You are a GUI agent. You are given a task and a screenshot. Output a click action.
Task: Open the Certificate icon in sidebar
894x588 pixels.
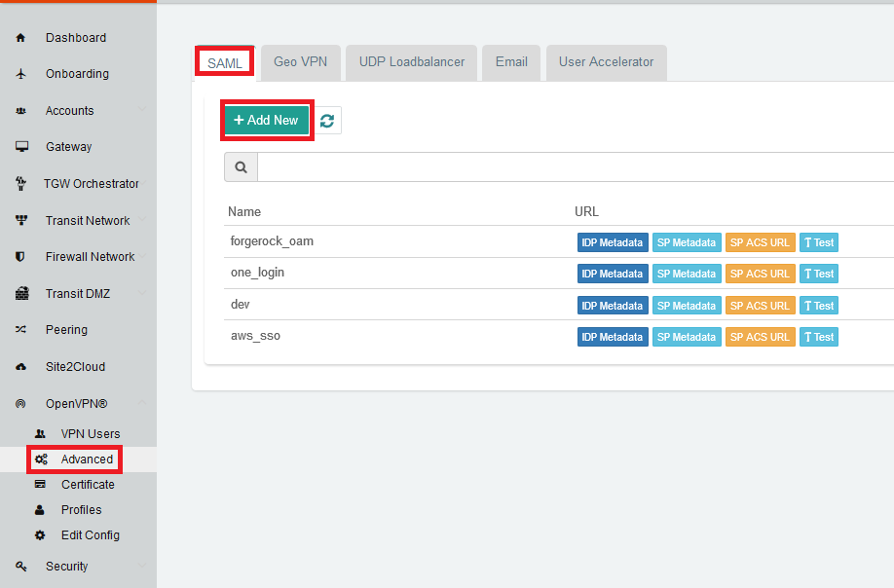point(40,484)
